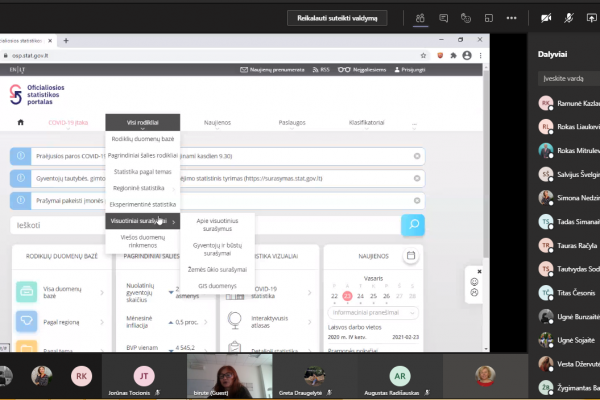This screenshot has height=400, width=600.
Task: Click the Oficialiosios statistikos portalas logo
Action: [x=37, y=95]
